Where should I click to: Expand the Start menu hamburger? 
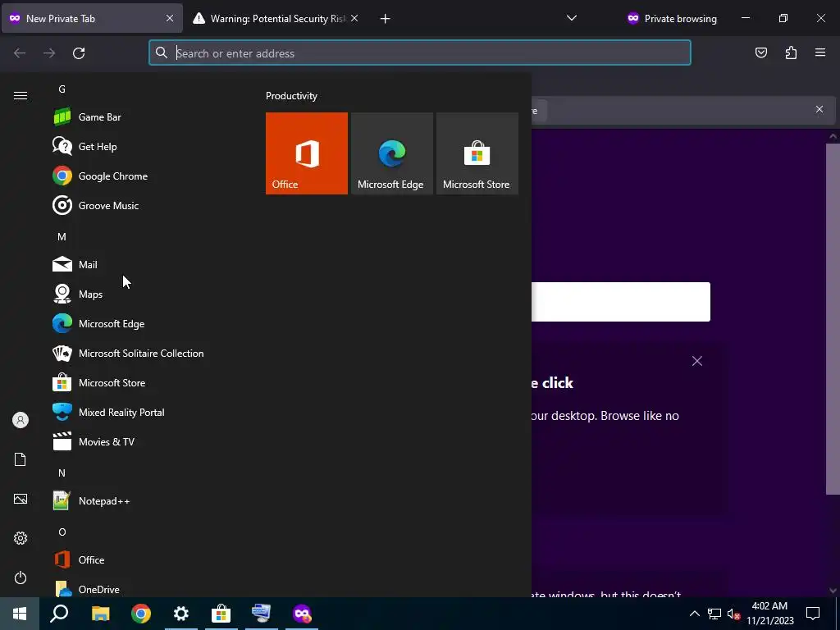21,95
